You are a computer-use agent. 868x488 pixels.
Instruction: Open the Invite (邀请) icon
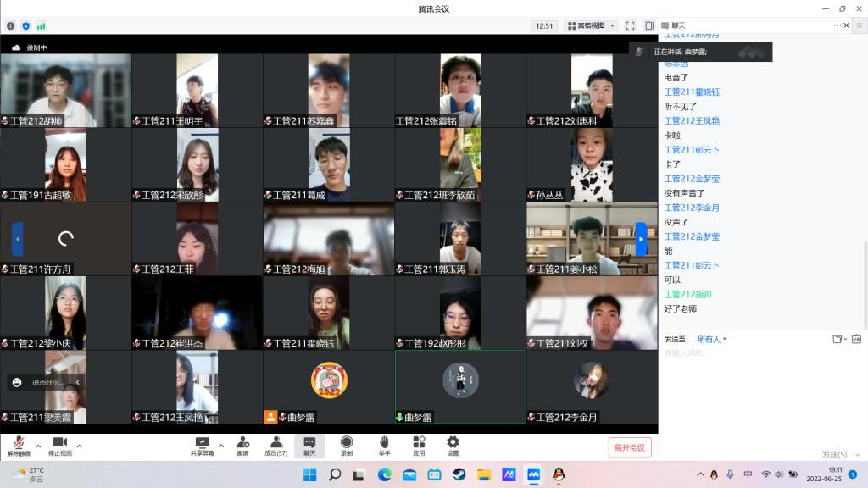pyautogui.click(x=242, y=446)
